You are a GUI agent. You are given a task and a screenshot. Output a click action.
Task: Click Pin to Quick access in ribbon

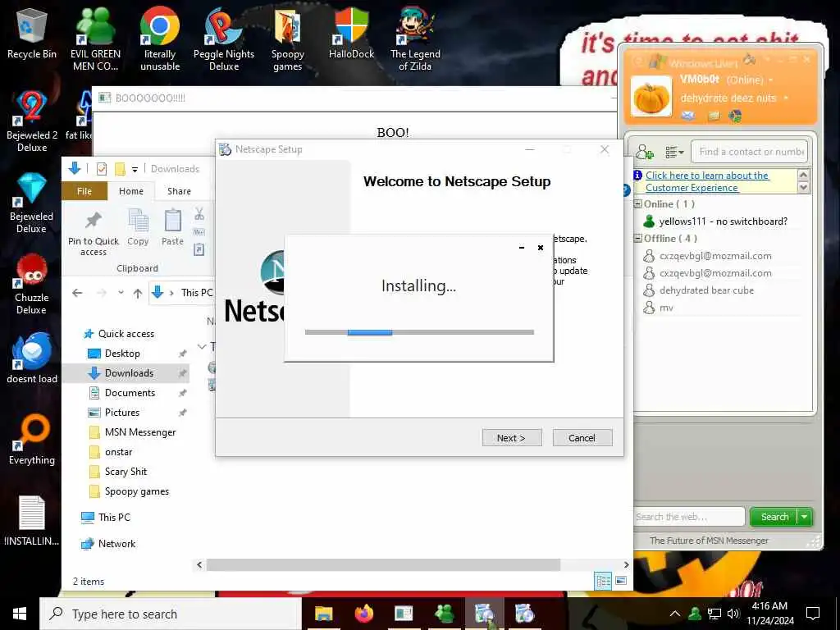coord(94,232)
